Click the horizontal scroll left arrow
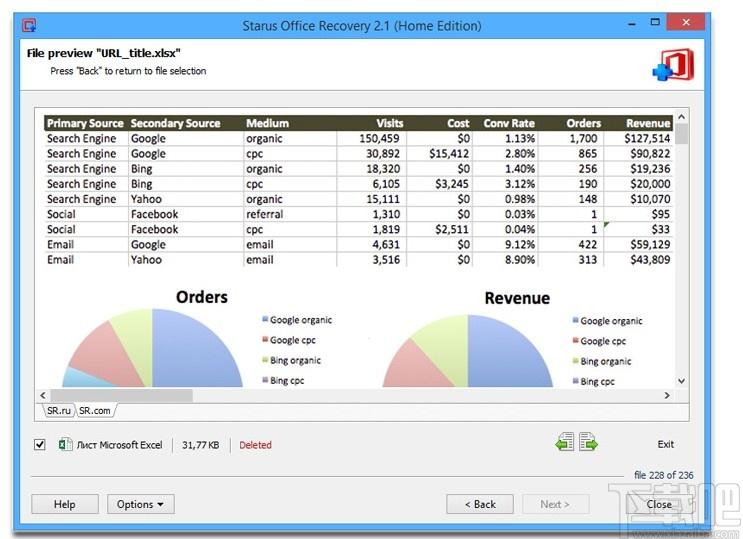Viewport: 743px width, 539px height. [43, 395]
